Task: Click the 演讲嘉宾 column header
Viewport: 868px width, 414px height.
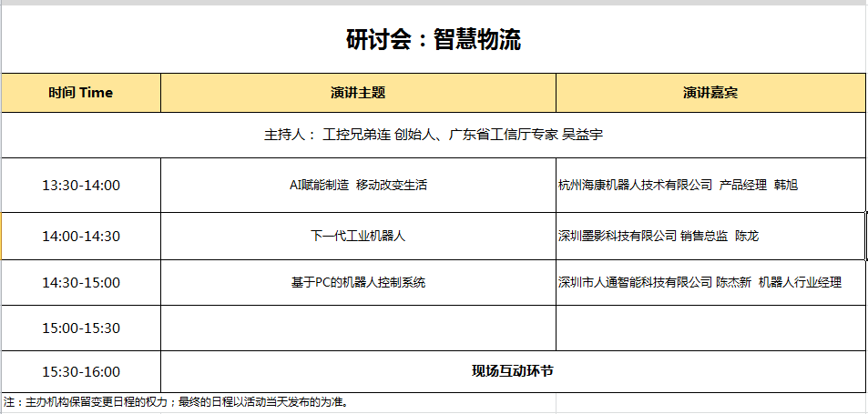Action: (710, 93)
